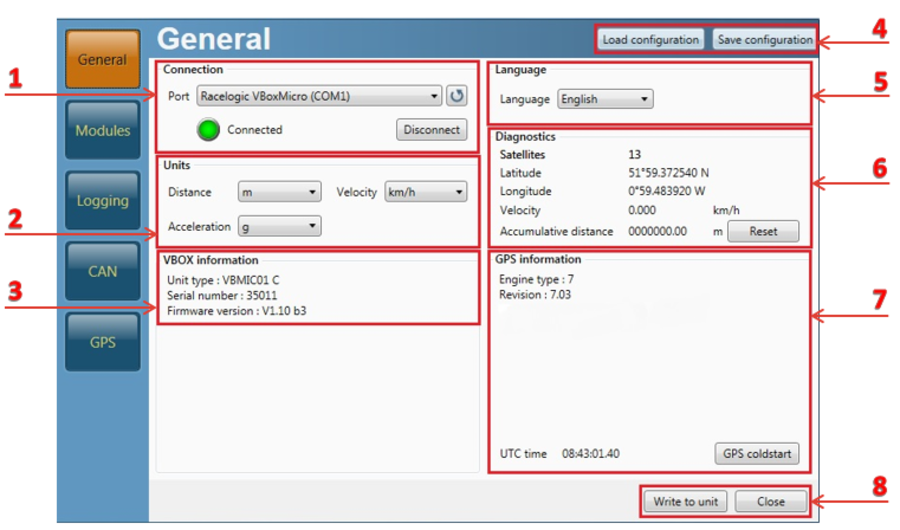Click Save configuration button
The image size is (900, 530).
[x=765, y=40]
